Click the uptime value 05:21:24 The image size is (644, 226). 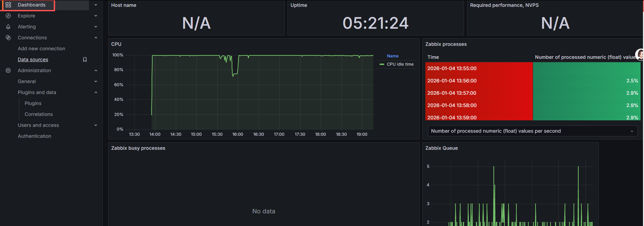375,23
